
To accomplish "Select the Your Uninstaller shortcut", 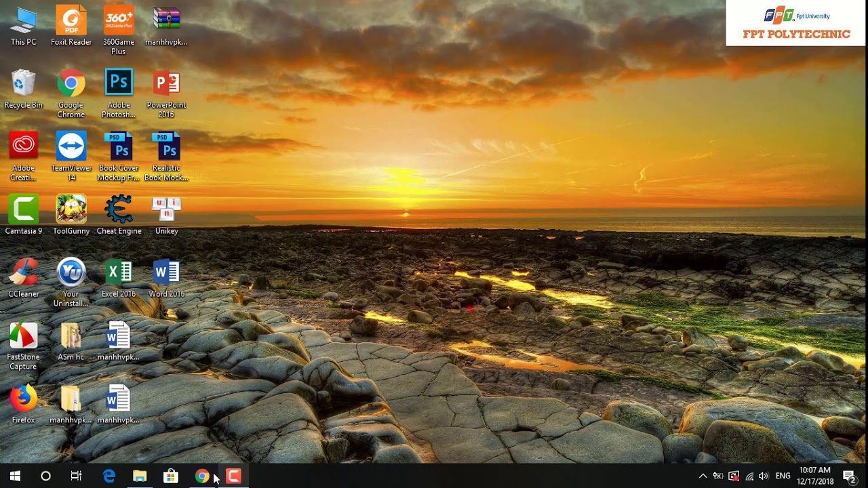I will pyautogui.click(x=71, y=283).
